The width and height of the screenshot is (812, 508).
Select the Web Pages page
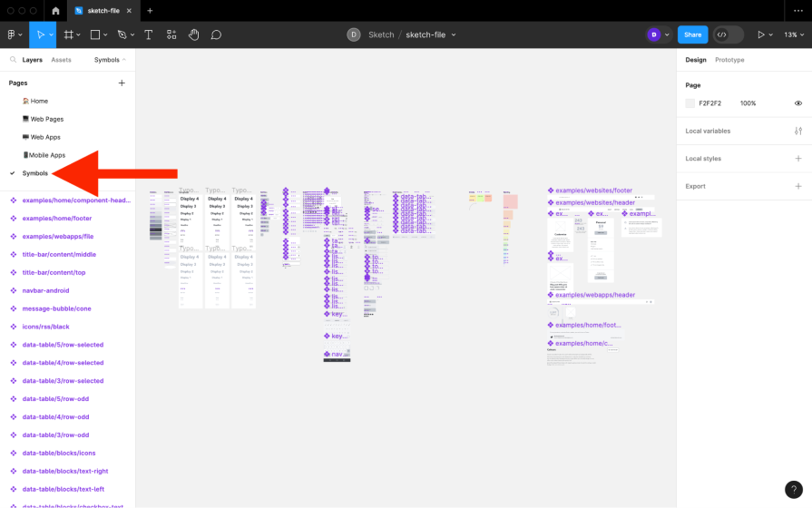coord(47,119)
